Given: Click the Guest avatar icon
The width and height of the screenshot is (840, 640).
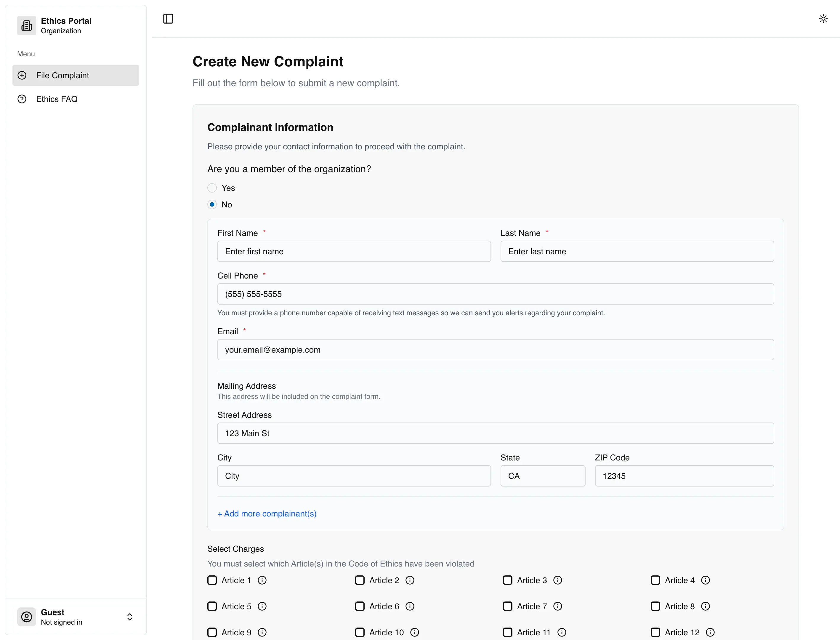Looking at the screenshot, I should click(26, 617).
